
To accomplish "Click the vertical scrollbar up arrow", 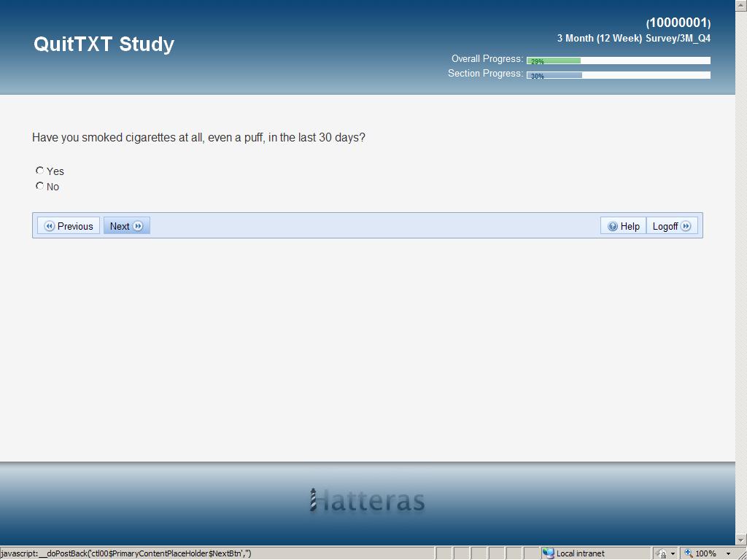I will [741, 5].
